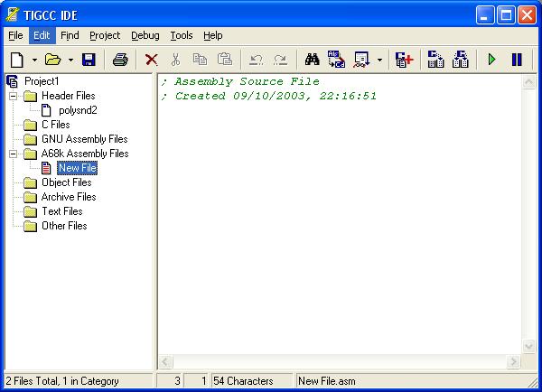Click the editor scroll left arrow
The width and height of the screenshot is (542, 392).
165,362
